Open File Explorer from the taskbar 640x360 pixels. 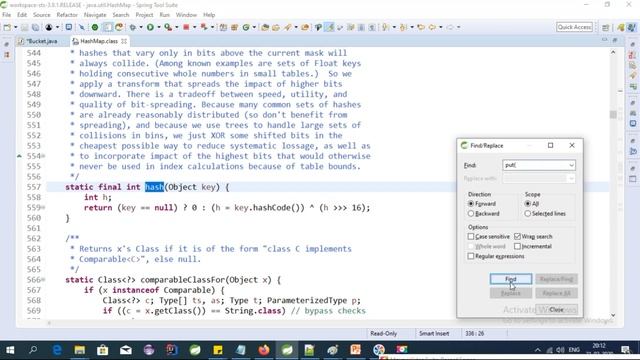(x=79, y=350)
